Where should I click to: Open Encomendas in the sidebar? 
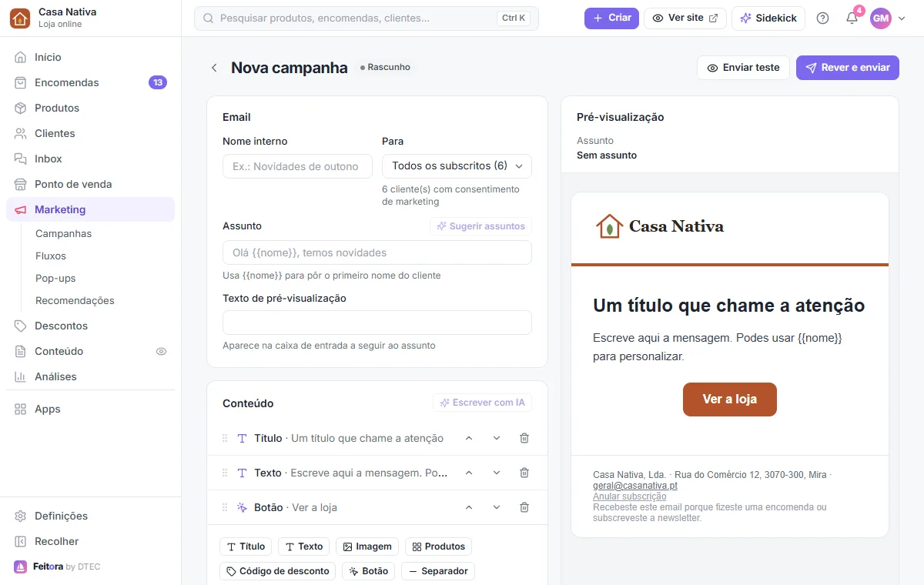(91, 82)
